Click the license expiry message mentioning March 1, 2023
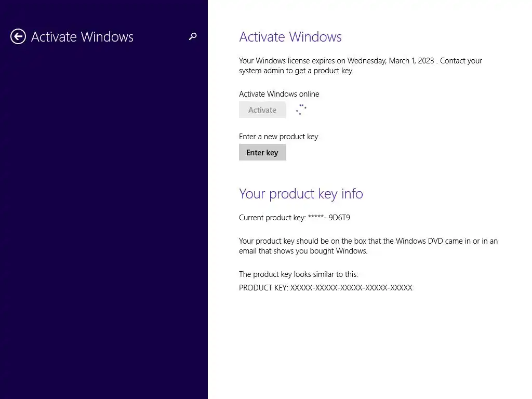Screen dimensions: 532x399 [x=361, y=65]
